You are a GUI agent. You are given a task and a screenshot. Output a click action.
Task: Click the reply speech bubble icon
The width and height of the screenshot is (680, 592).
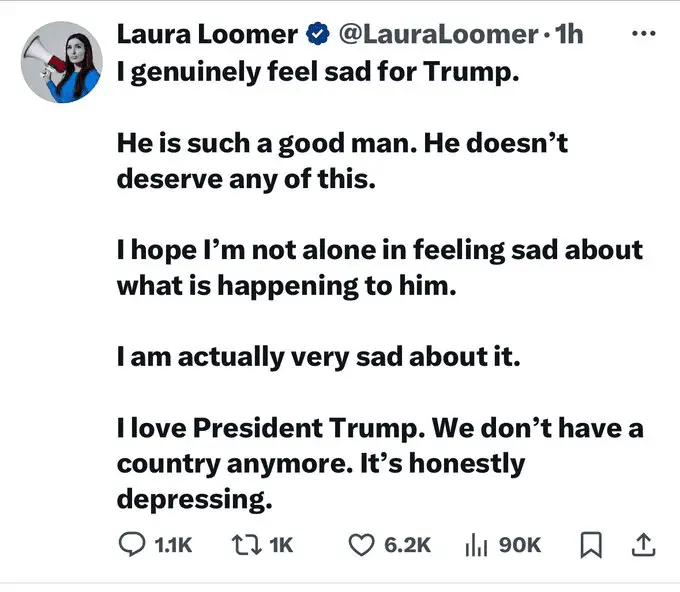tap(132, 544)
